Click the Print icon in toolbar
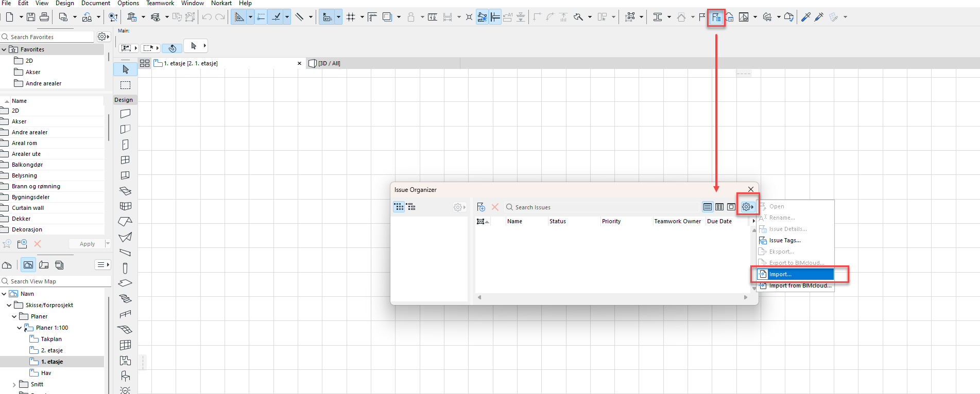The height and width of the screenshot is (394, 980). (x=44, y=17)
